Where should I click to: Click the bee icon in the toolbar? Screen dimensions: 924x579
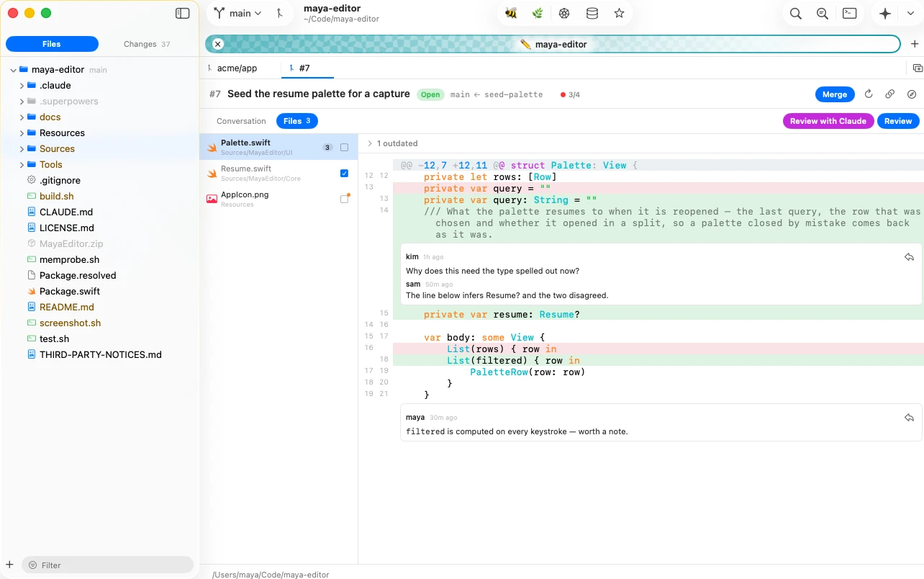(x=511, y=13)
